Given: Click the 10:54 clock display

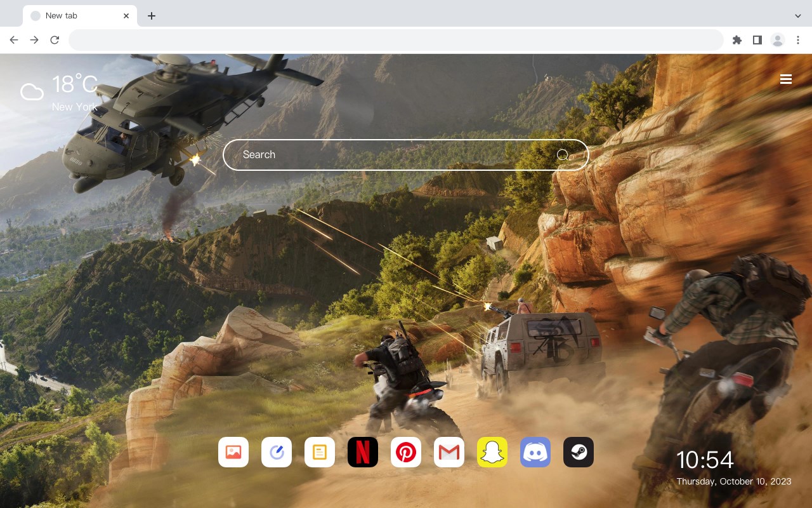Looking at the screenshot, I should pos(705,460).
